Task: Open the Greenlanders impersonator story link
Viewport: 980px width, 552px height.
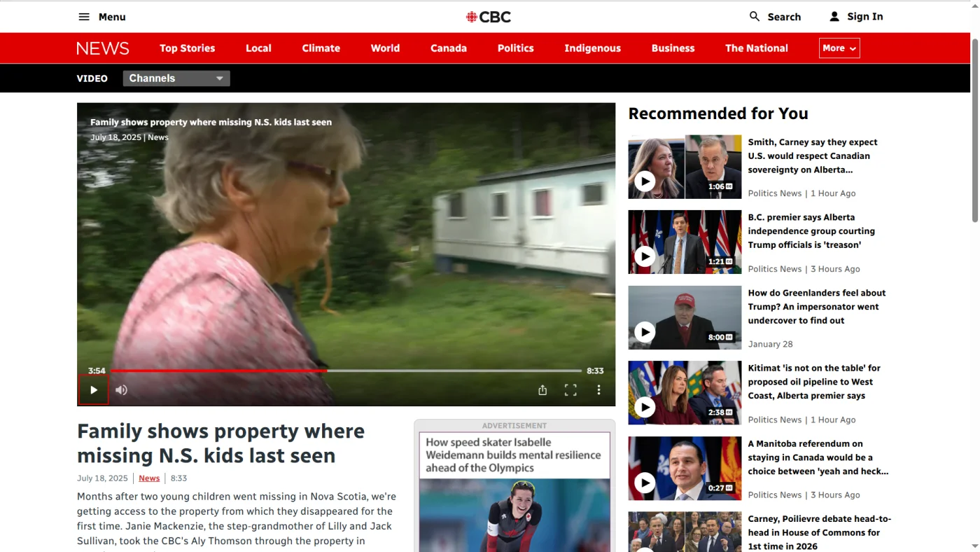Action: (x=817, y=307)
